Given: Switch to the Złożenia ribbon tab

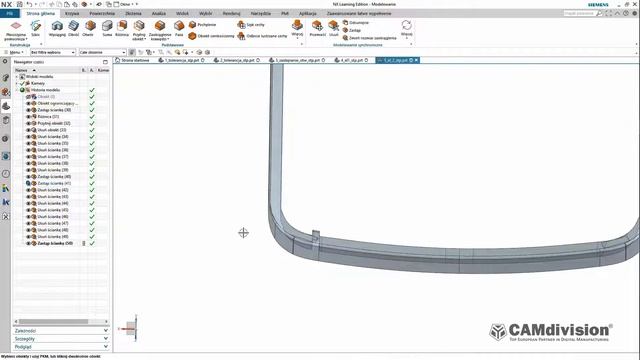Looking at the screenshot, I should (133, 13).
